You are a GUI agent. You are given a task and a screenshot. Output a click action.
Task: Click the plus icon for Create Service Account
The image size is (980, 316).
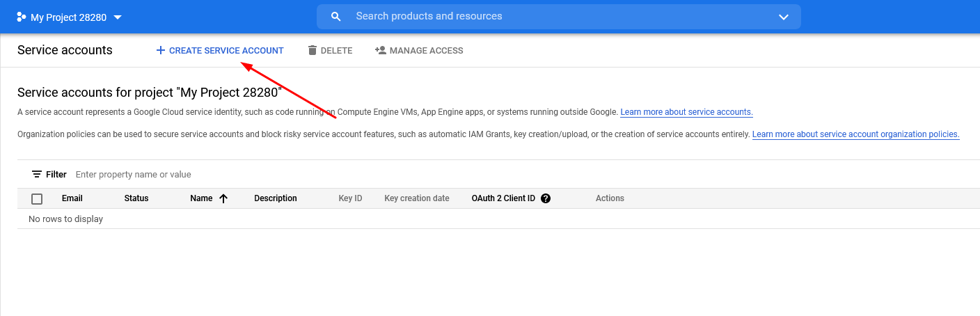tap(160, 50)
